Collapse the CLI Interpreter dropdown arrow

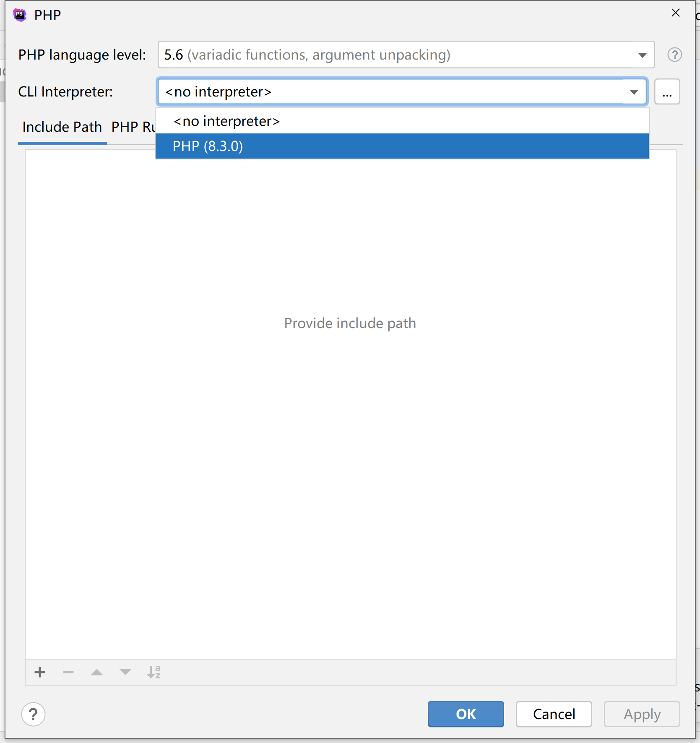click(634, 92)
